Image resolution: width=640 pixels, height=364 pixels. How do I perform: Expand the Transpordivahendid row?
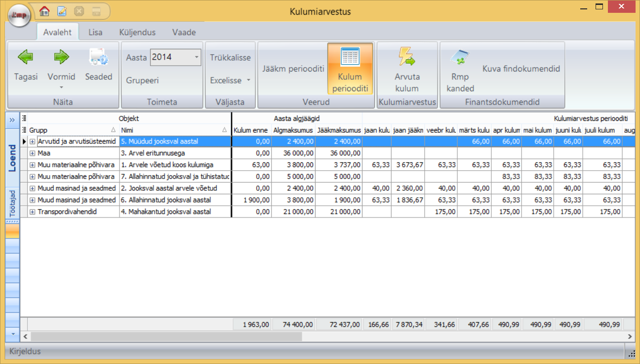coord(33,212)
